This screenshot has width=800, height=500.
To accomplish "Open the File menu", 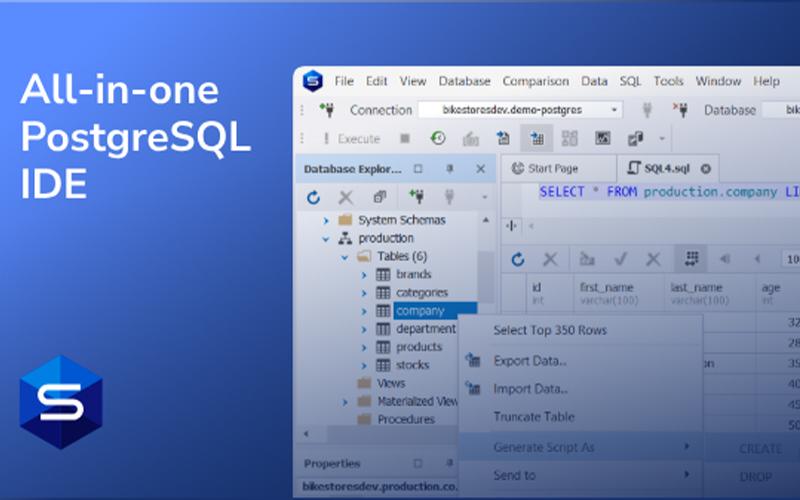I will [344, 81].
